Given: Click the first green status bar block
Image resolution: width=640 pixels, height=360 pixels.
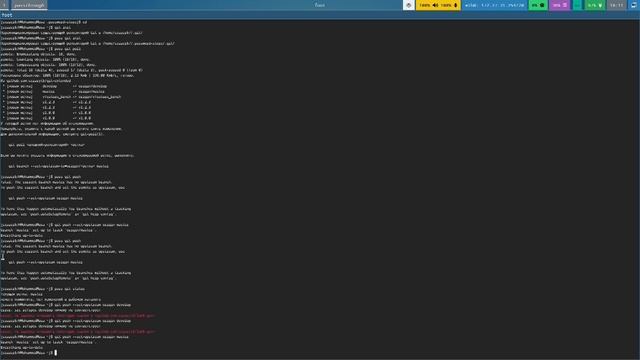Looking at the screenshot, I should 538,5.
